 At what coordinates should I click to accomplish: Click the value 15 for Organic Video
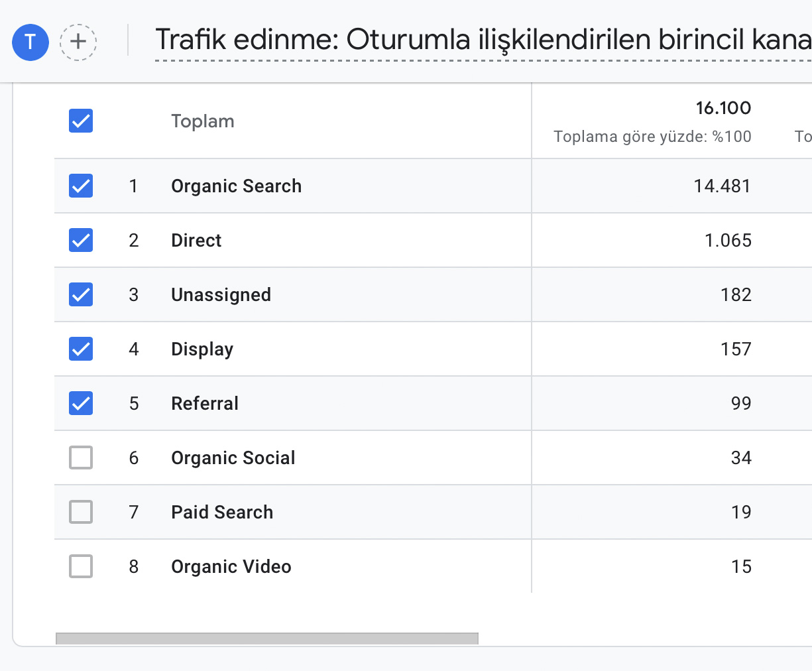[741, 567]
